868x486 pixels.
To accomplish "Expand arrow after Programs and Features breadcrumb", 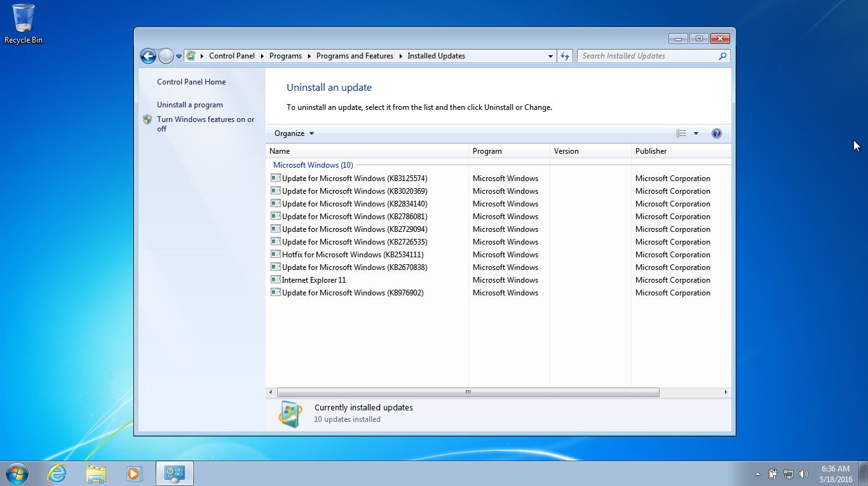I will (400, 56).
